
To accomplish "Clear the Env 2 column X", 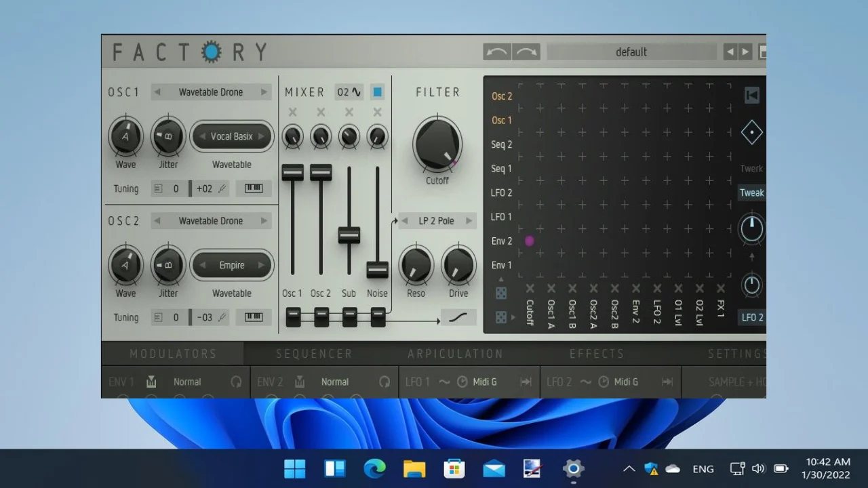I will (635, 289).
